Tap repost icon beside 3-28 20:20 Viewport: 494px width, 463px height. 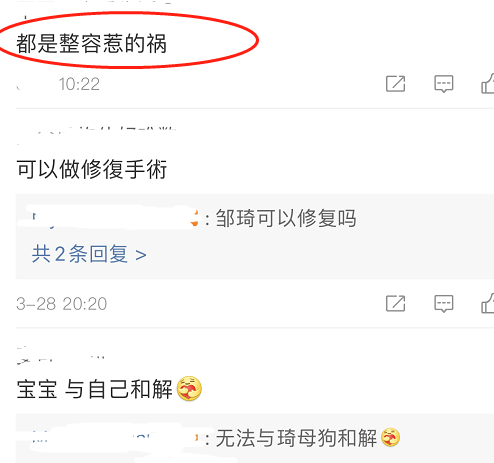[x=395, y=303]
